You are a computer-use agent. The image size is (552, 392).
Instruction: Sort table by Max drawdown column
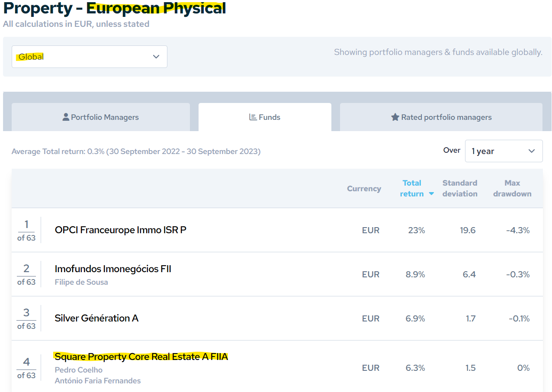pyautogui.click(x=512, y=188)
